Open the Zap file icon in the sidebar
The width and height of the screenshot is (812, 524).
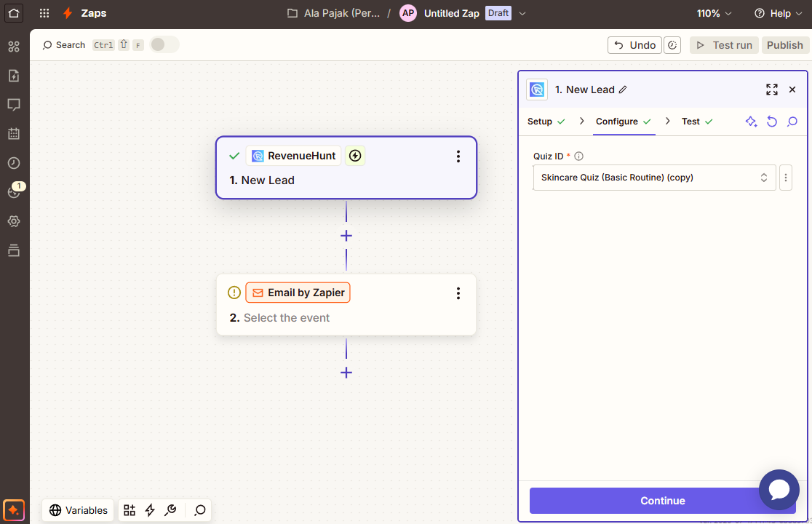(14, 76)
